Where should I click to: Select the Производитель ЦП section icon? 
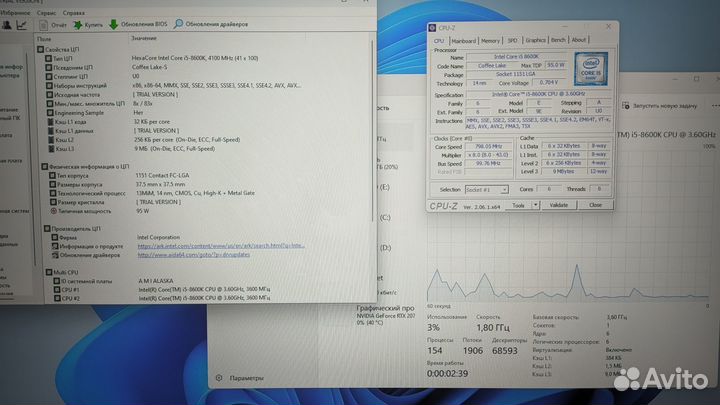coord(47,228)
